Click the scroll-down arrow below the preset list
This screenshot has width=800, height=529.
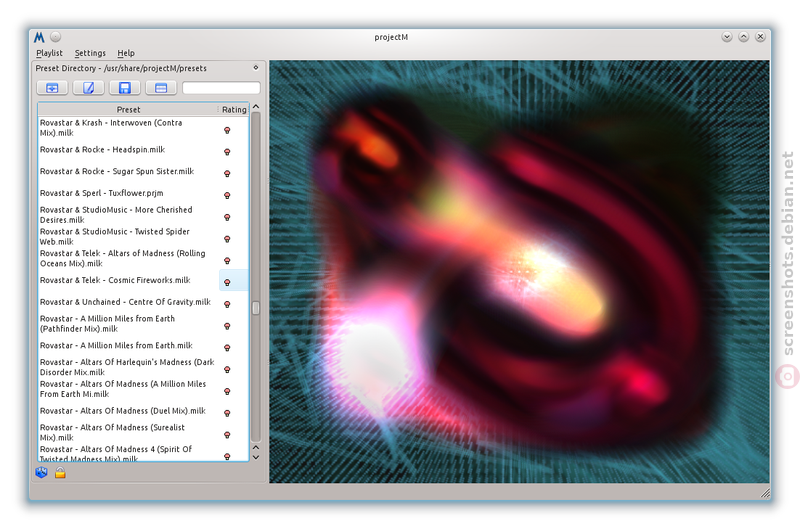[x=256, y=458]
